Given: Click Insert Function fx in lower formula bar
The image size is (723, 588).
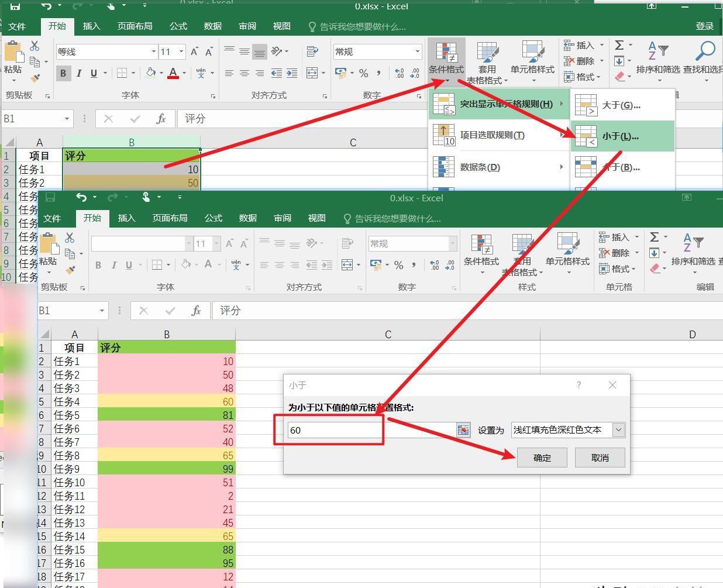Looking at the screenshot, I should (x=196, y=311).
